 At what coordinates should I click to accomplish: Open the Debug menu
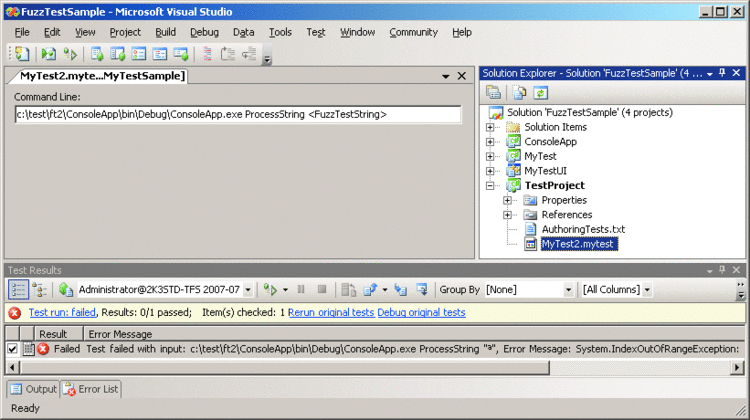click(204, 32)
